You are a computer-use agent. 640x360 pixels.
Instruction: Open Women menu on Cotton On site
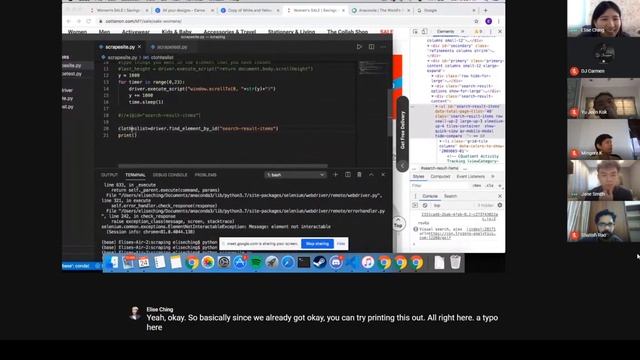point(77,32)
